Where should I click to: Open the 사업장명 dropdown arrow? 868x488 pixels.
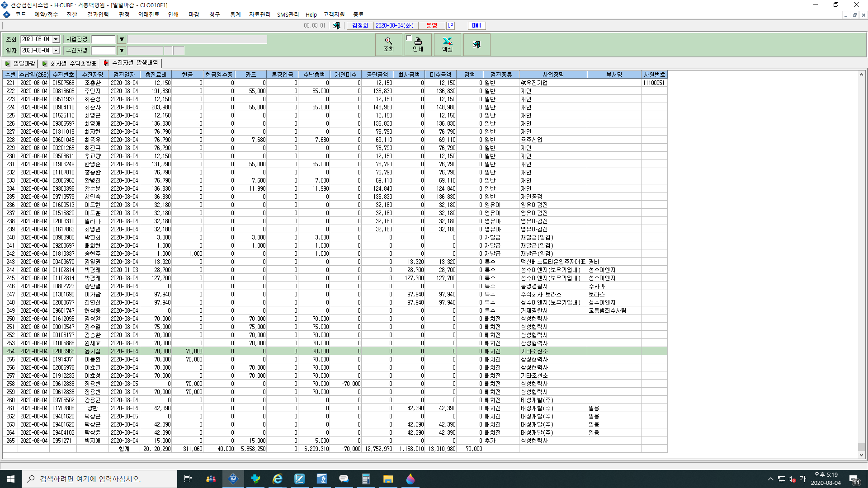122,39
